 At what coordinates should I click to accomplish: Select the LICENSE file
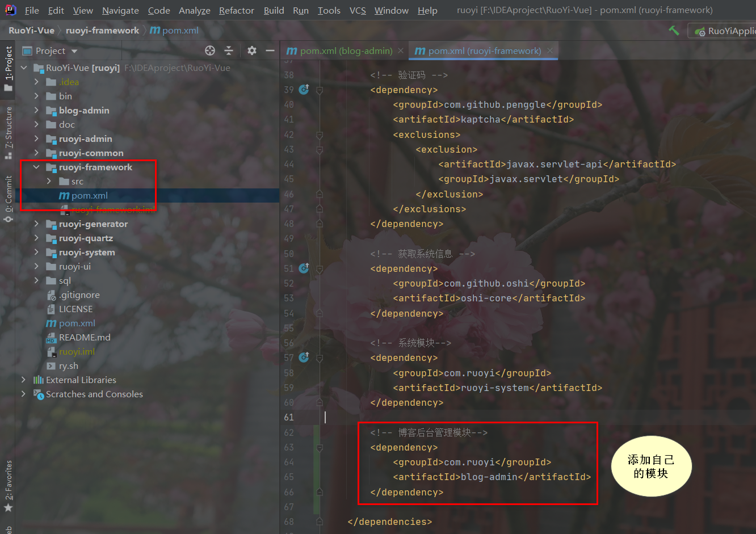(75, 309)
